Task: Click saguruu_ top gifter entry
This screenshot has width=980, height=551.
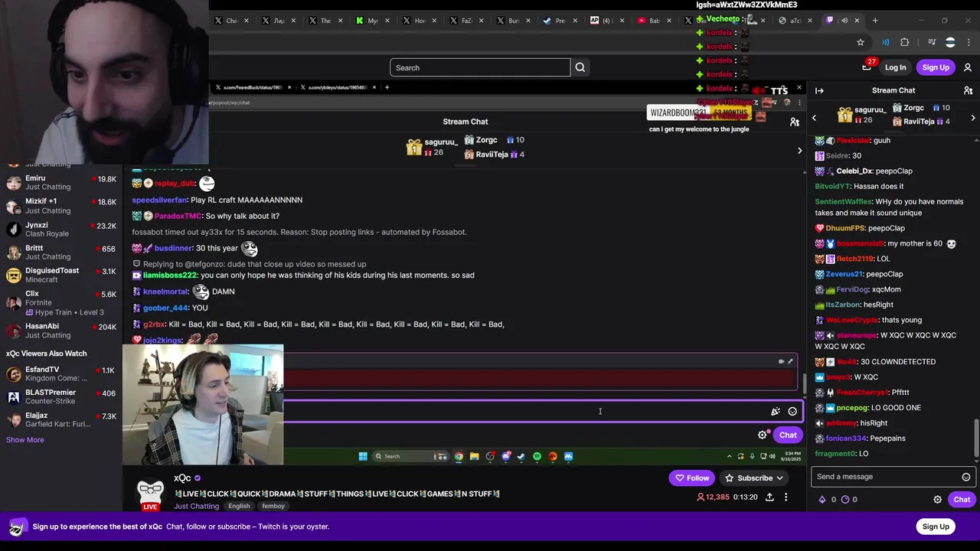Action: click(862, 115)
